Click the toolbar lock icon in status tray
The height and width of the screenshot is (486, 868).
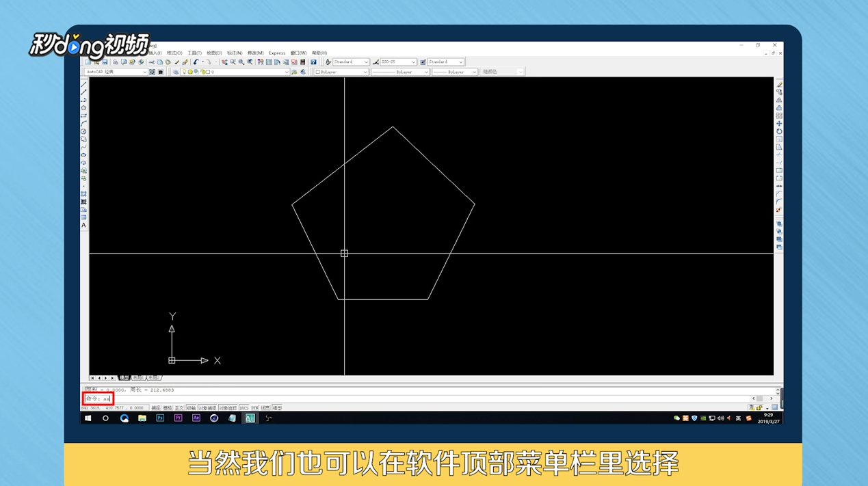point(759,407)
